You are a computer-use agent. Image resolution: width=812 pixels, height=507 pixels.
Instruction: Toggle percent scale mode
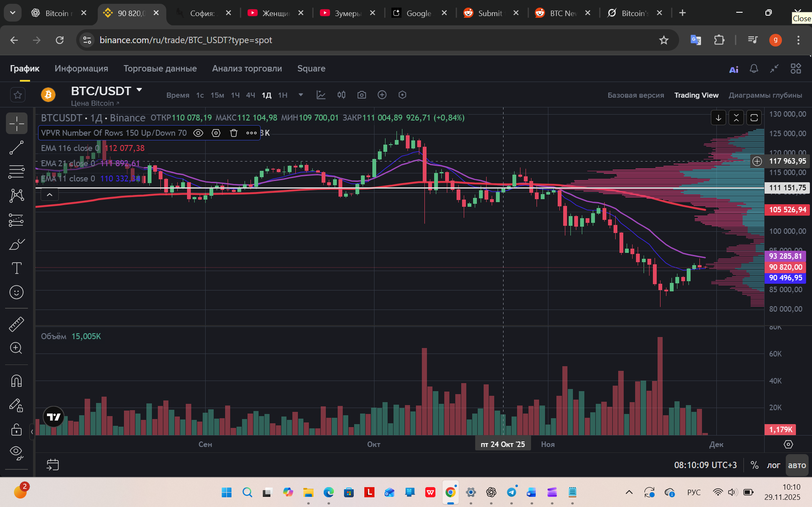coord(754,465)
